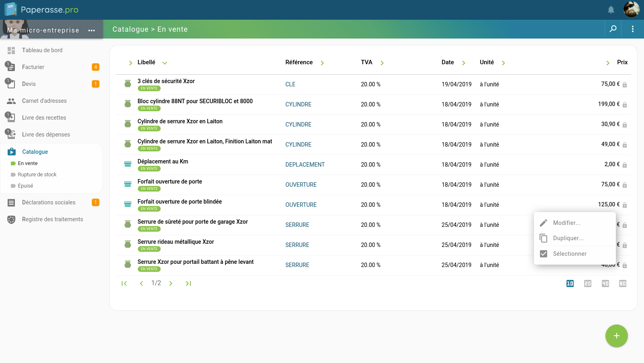644x363 pixels.
Task: Click the Carnet d'adresses people icon
Action: (11, 101)
